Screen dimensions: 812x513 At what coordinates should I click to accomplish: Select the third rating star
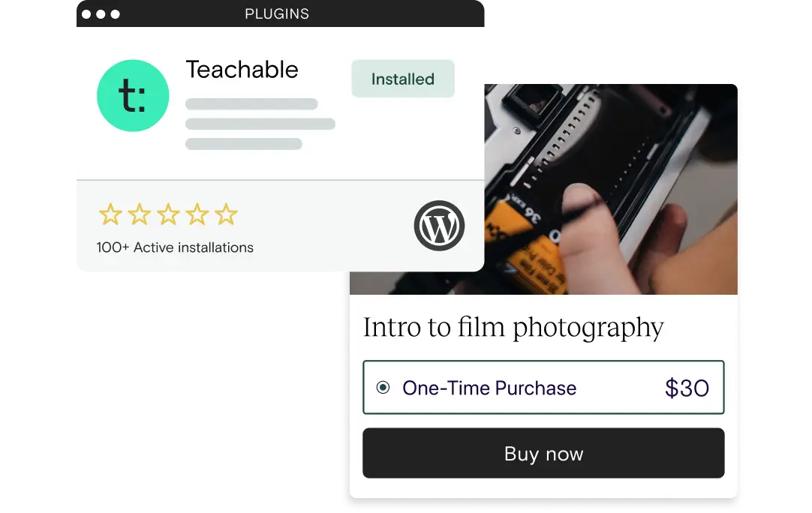tap(168, 214)
